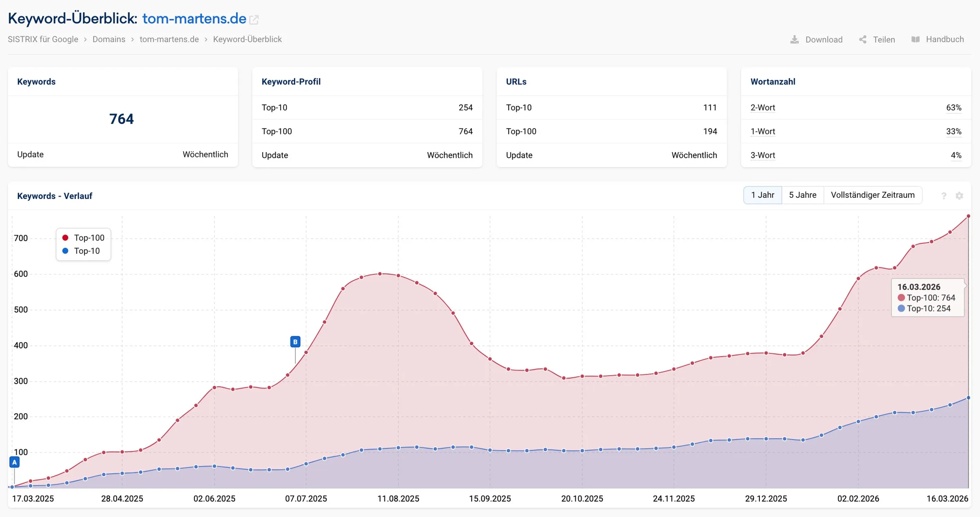Open external link icon beside tom-martens.de

pyautogui.click(x=254, y=19)
